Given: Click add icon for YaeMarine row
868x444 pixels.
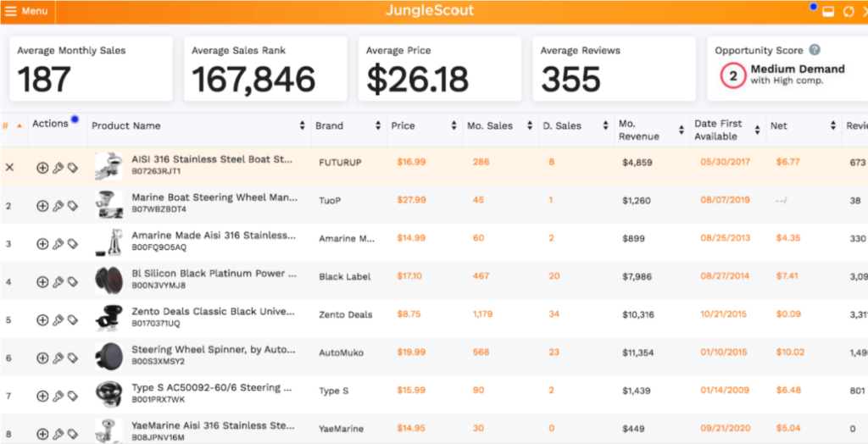Looking at the screenshot, I should click(x=42, y=434).
